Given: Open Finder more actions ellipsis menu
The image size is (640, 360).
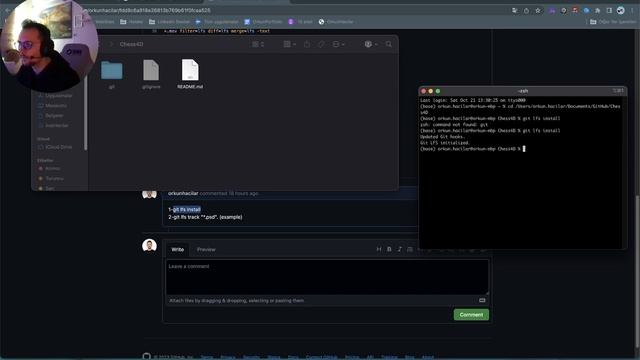Looking at the screenshot, I should 338,44.
